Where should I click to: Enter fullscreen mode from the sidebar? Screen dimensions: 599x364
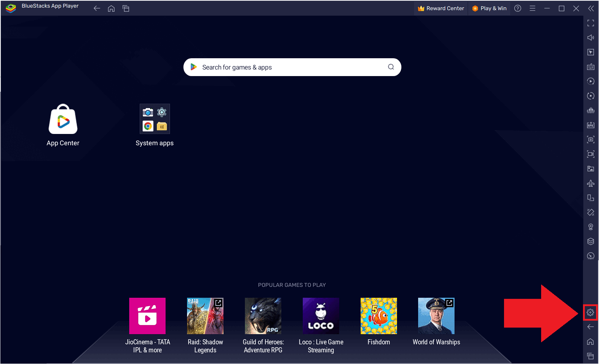[590, 23]
